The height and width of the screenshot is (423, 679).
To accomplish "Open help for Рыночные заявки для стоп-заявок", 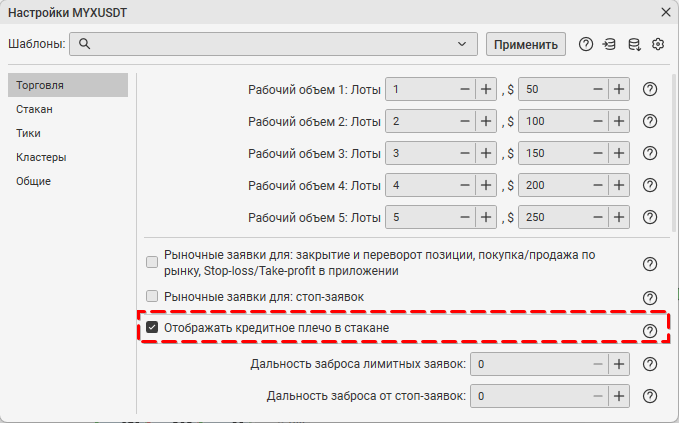I will click(650, 298).
